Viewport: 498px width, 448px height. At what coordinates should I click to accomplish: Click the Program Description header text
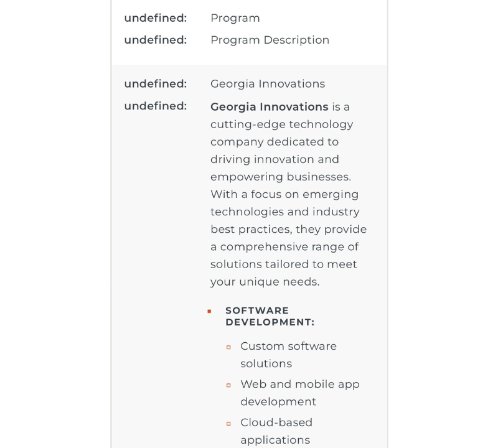270,40
